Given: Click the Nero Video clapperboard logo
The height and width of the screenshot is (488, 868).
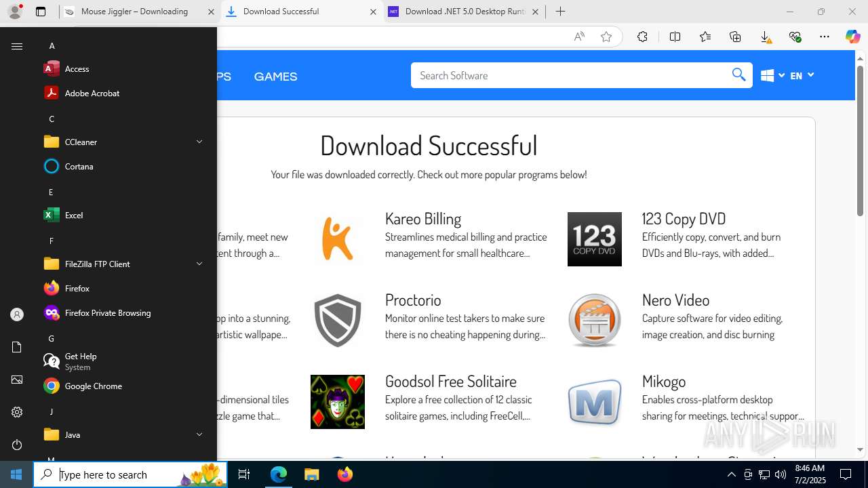Looking at the screenshot, I should pos(595,320).
